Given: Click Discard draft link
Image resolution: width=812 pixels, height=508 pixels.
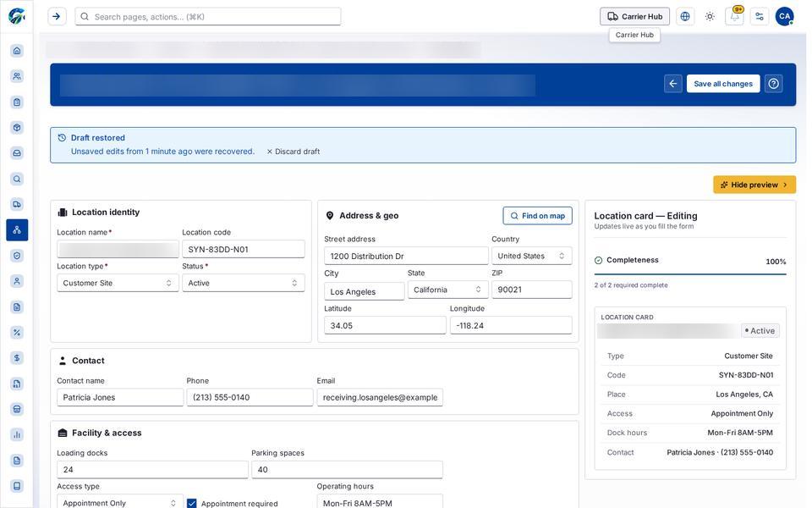Looking at the screenshot, I should click(x=294, y=152).
